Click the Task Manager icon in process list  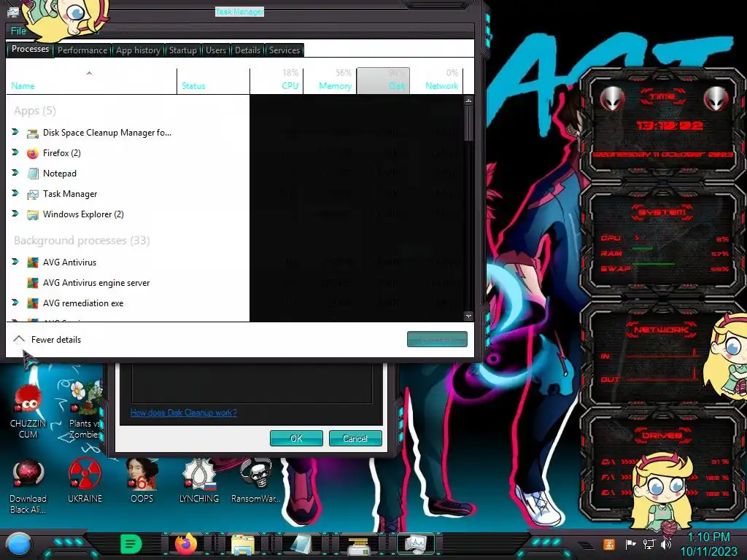tap(32, 194)
